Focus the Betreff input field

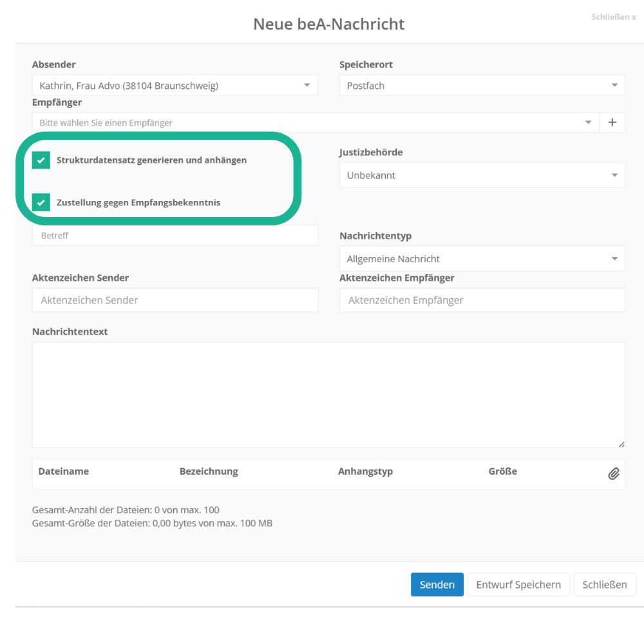click(175, 236)
